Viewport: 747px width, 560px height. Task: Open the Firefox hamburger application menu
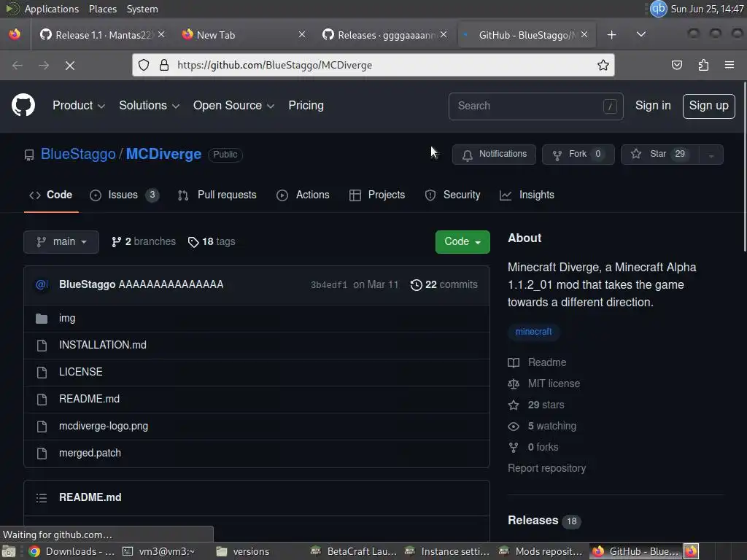(x=729, y=65)
